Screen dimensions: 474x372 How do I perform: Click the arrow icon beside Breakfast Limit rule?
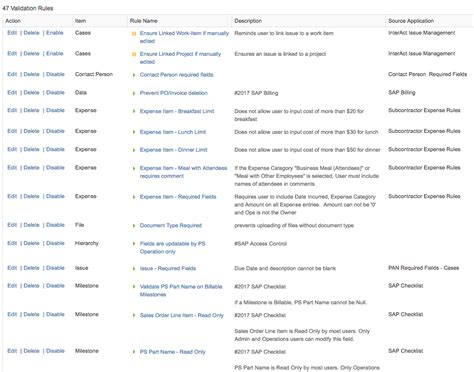coord(134,111)
